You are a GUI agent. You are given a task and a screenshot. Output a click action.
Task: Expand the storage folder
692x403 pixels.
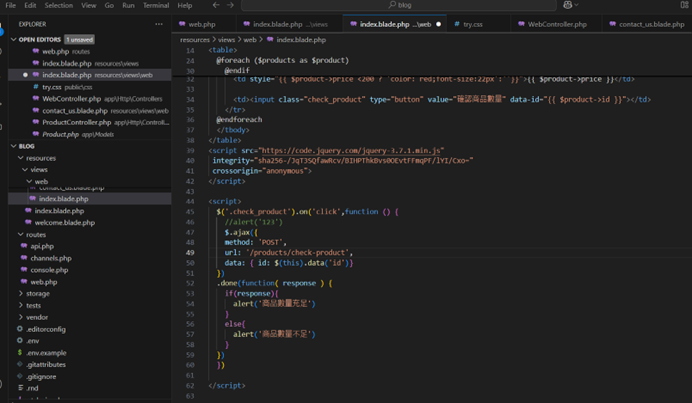click(38, 294)
